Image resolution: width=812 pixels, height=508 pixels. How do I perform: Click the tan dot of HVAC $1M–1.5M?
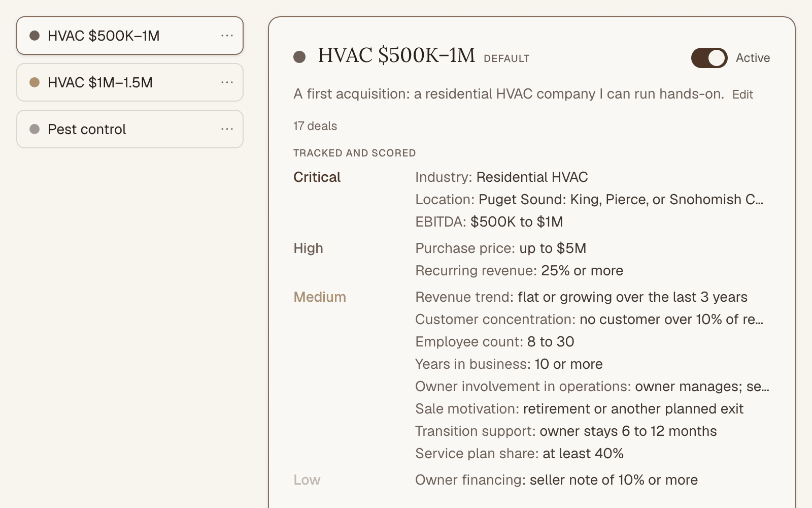[35, 82]
